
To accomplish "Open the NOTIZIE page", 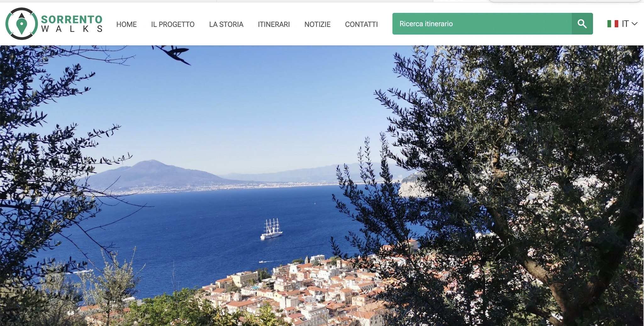I will [317, 24].
